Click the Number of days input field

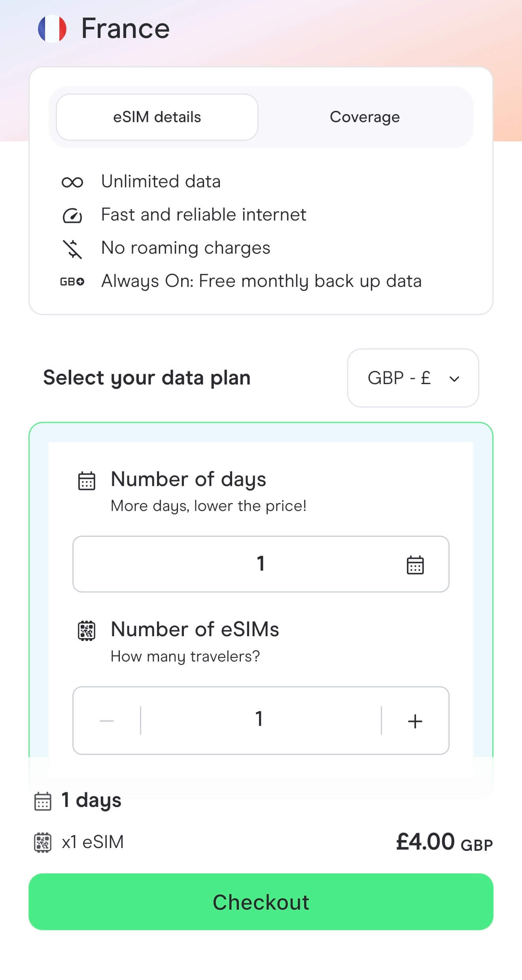tap(261, 564)
